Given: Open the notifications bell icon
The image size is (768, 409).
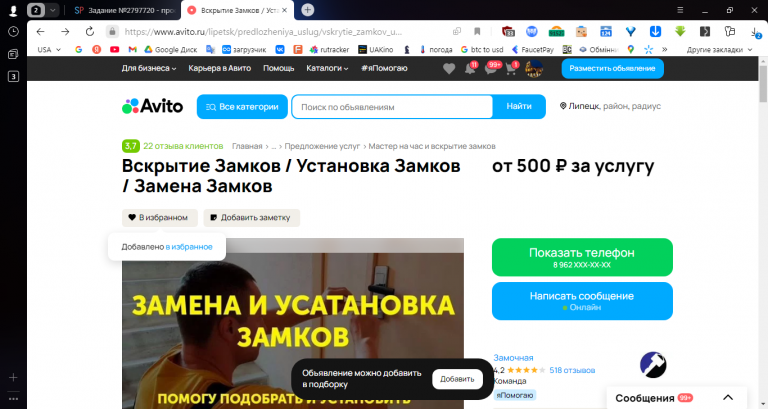Looking at the screenshot, I should [x=470, y=69].
